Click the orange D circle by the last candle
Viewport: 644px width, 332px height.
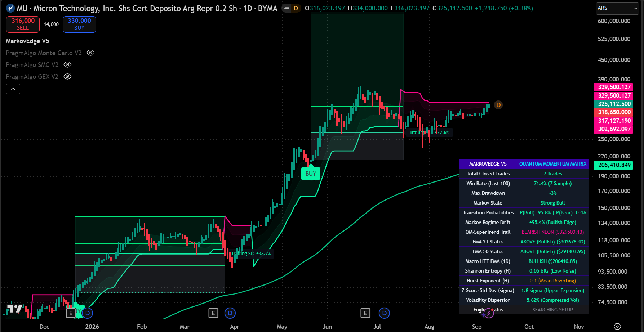point(498,105)
